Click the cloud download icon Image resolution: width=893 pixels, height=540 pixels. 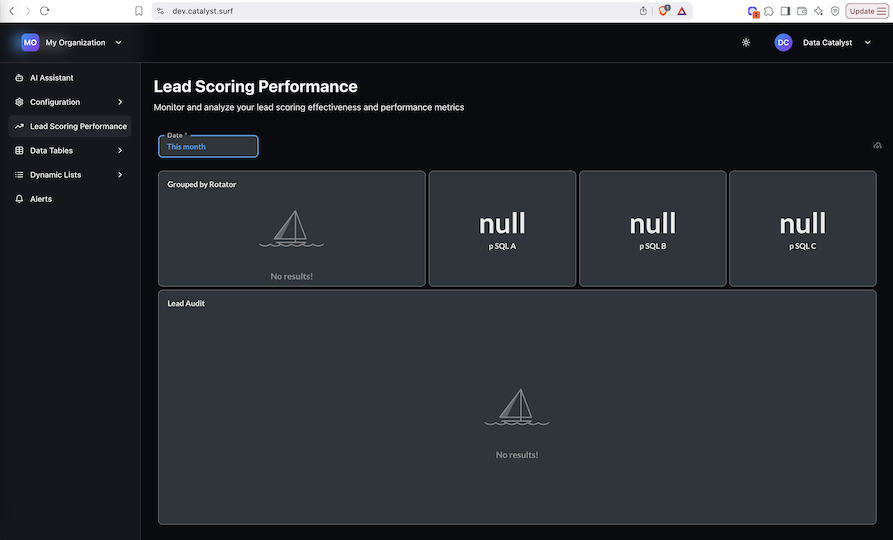[x=877, y=146]
